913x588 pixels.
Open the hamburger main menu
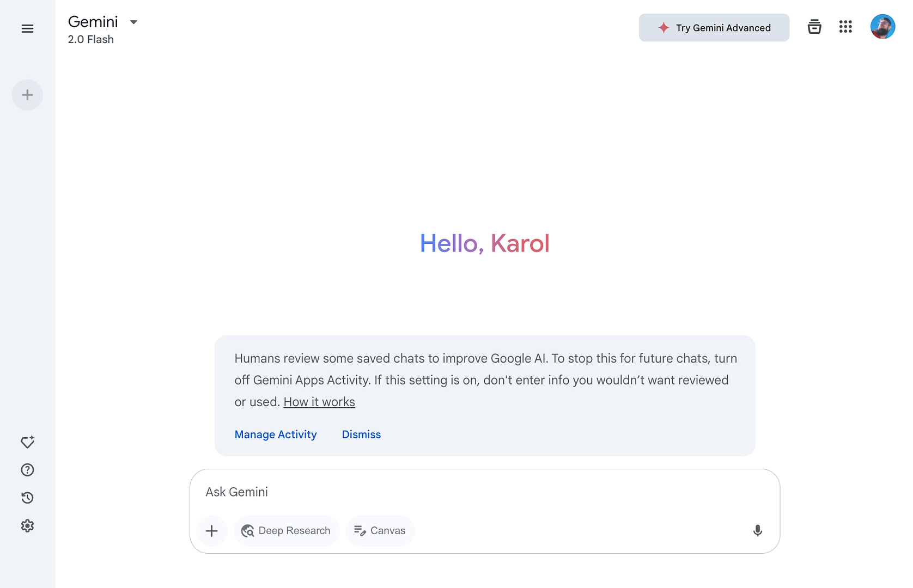(27, 29)
